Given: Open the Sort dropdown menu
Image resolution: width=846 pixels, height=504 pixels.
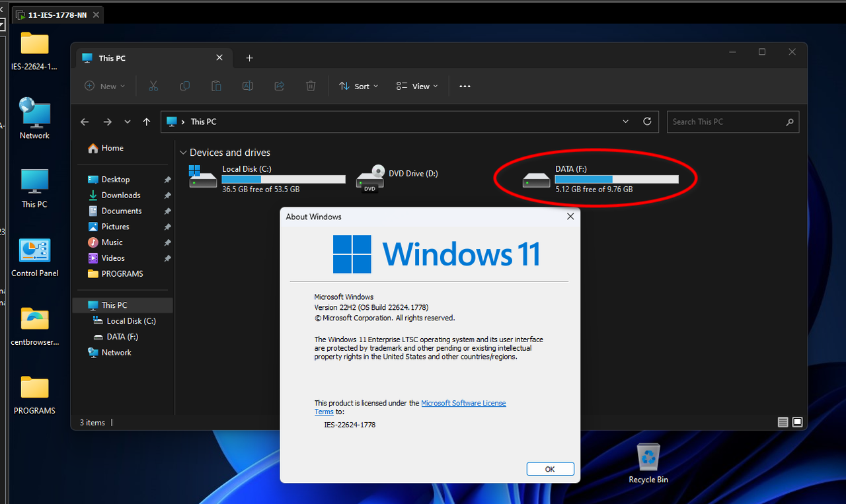Looking at the screenshot, I should (x=359, y=86).
